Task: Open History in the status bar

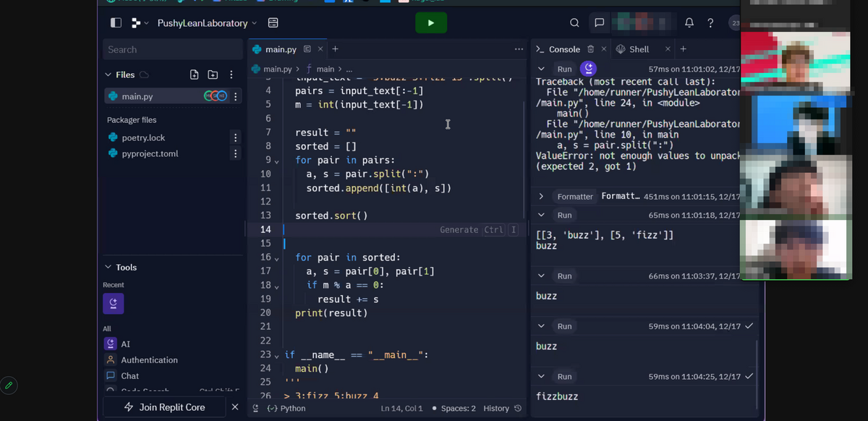Action: [502, 409]
